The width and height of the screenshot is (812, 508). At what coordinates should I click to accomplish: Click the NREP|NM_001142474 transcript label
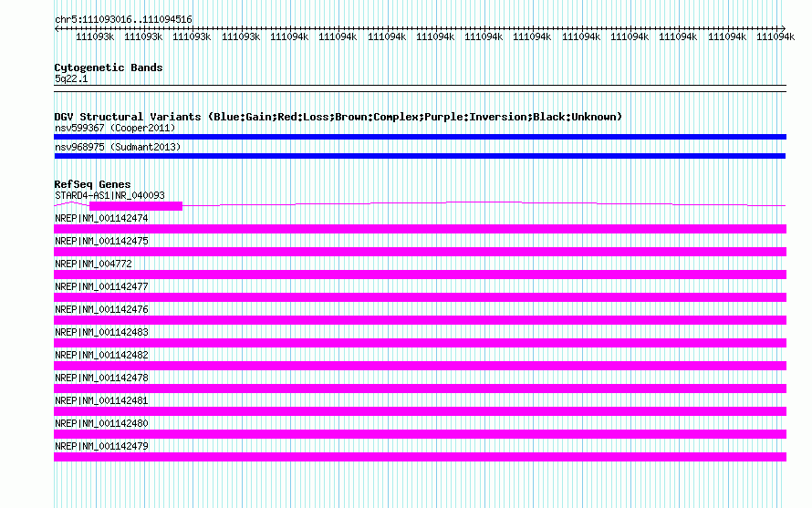point(101,218)
